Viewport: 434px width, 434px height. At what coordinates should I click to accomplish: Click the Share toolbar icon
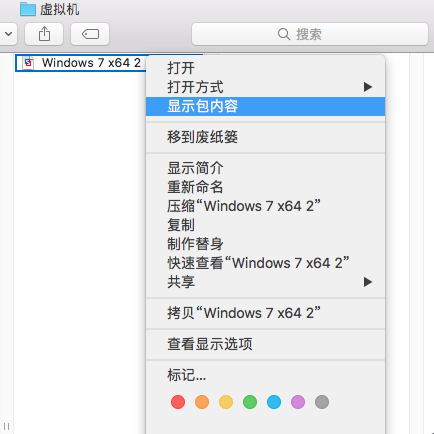[44, 34]
